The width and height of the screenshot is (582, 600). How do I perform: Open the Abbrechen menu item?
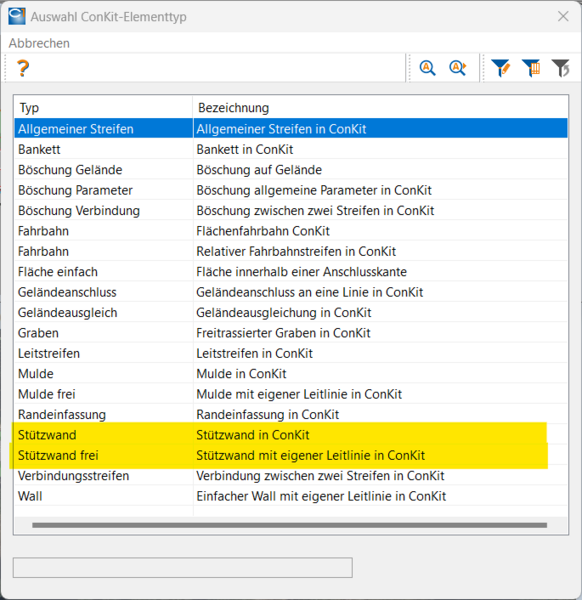click(39, 43)
